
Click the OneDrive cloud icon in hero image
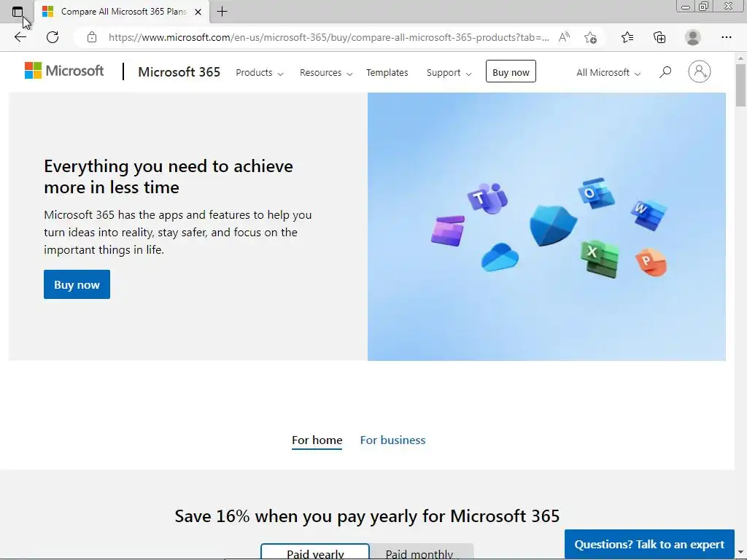tap(500, 257)
